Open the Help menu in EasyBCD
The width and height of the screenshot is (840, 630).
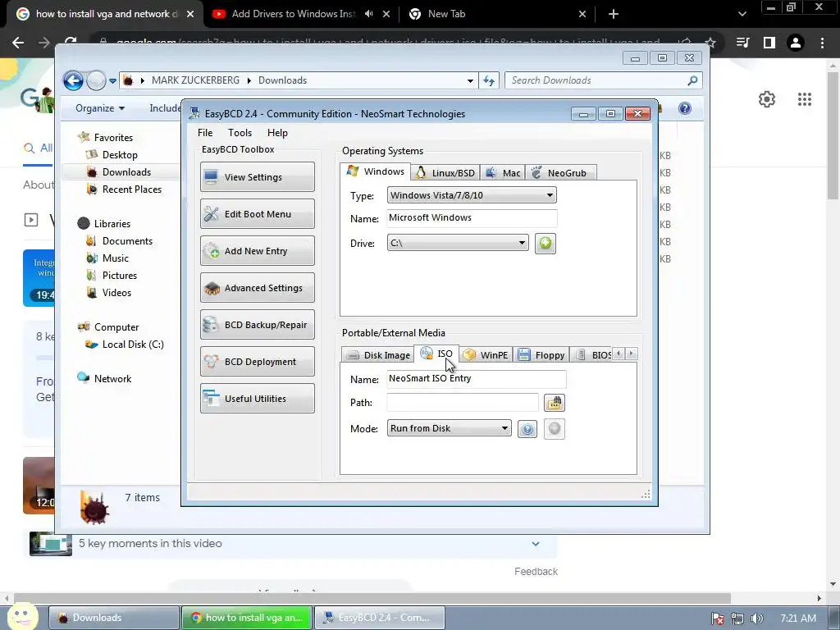[277, 133]
